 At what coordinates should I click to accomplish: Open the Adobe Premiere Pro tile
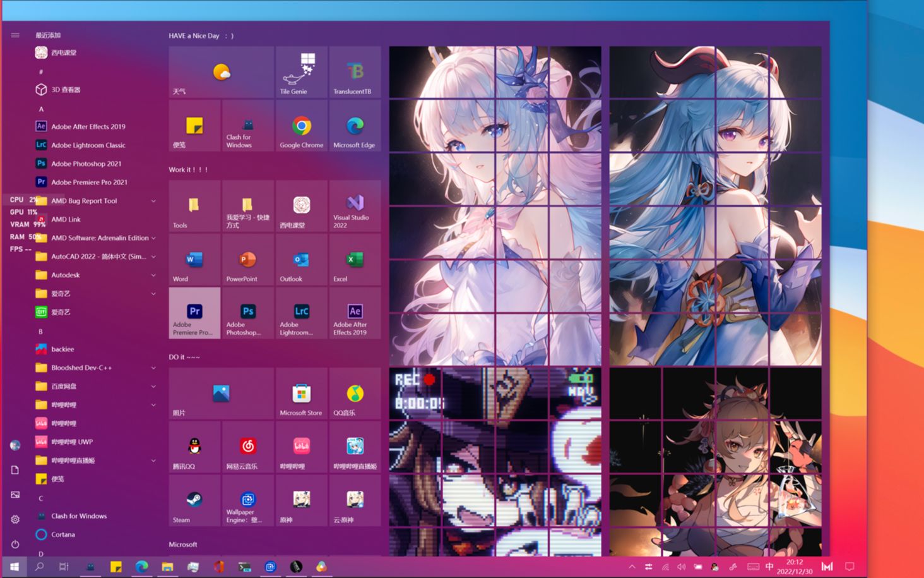(x=194, y=313)
